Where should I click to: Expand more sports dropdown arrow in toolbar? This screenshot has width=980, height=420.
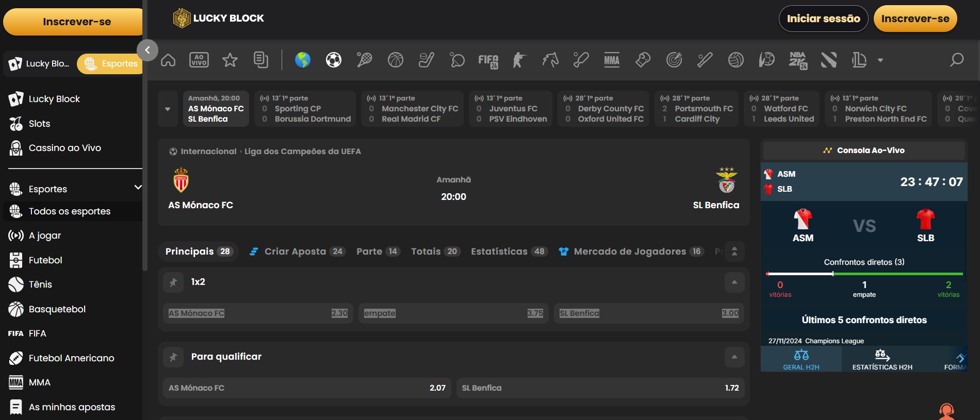pyautogui.click(x=880, y=60)
